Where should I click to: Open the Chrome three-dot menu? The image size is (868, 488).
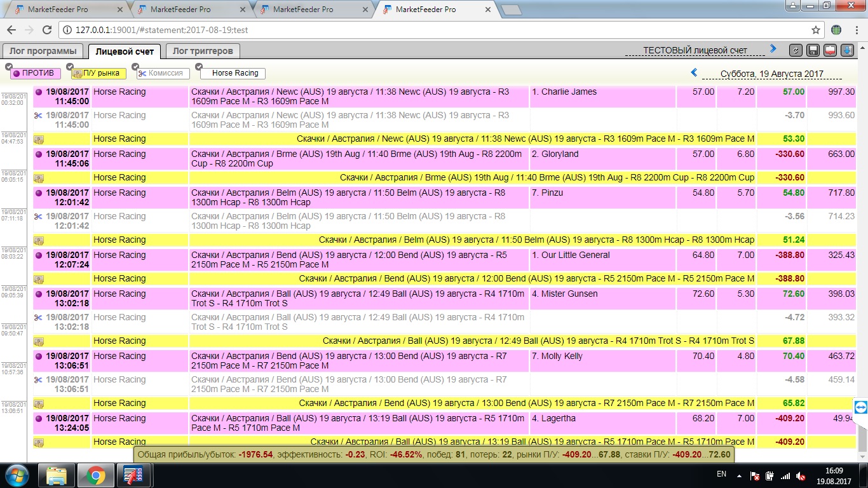pos(855,30)
